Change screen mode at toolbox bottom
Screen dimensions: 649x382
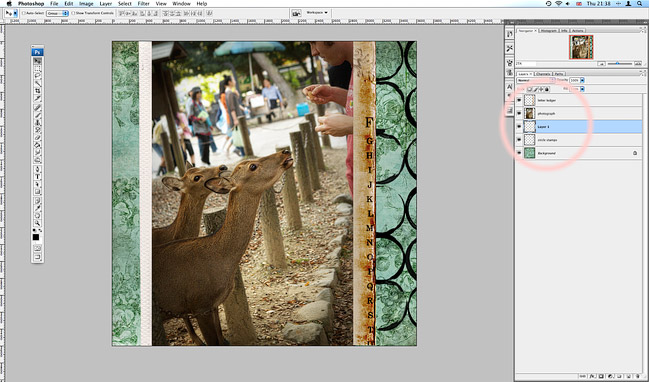click(37, 257)
